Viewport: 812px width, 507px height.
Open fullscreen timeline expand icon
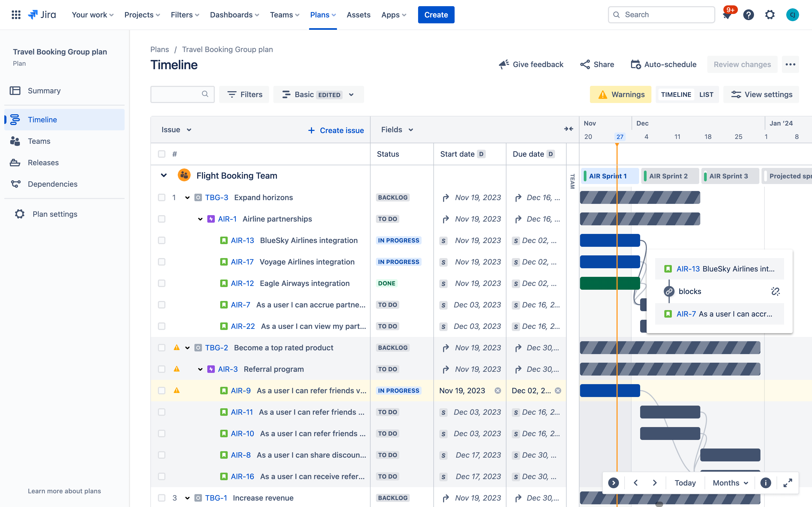788,483
